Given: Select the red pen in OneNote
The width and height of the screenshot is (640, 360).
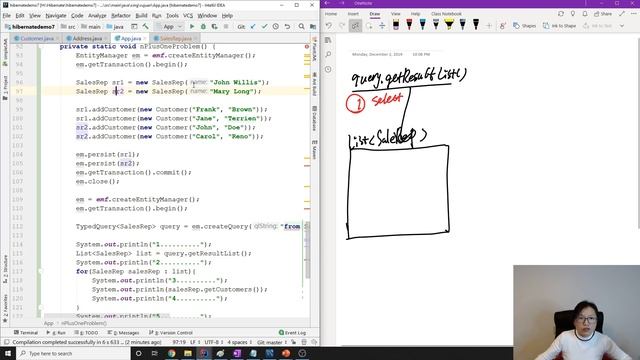Looking at the screenshot, I should [409, 25].
